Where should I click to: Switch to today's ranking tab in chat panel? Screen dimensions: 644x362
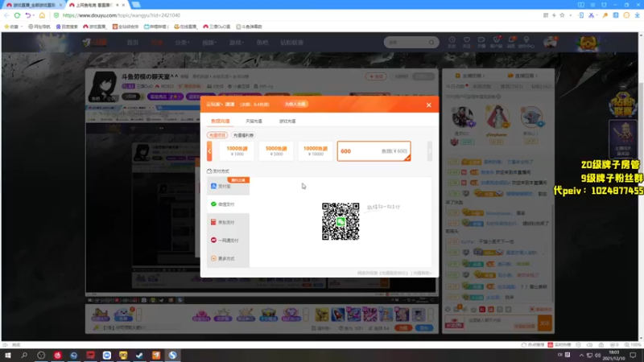click(456, 86)
